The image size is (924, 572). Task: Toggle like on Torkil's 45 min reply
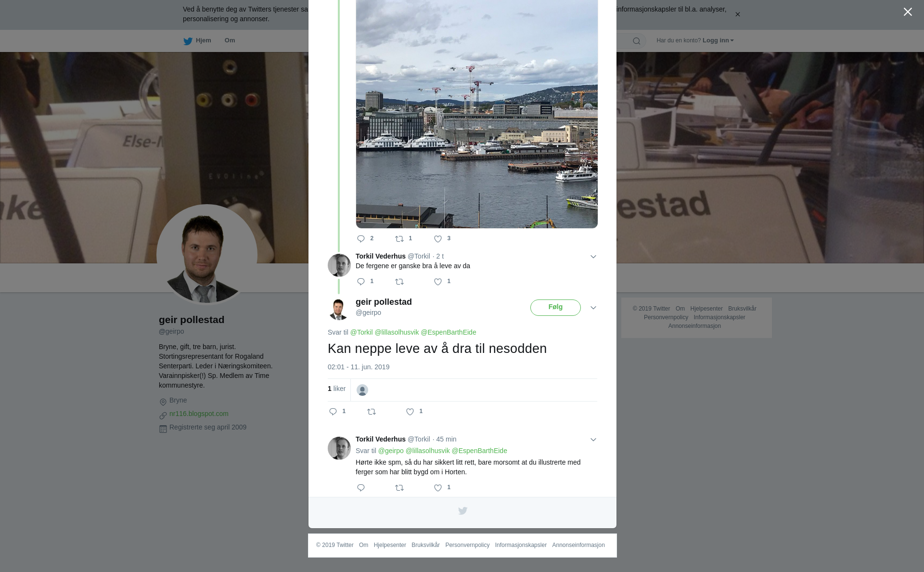click(x=438, y=488)
